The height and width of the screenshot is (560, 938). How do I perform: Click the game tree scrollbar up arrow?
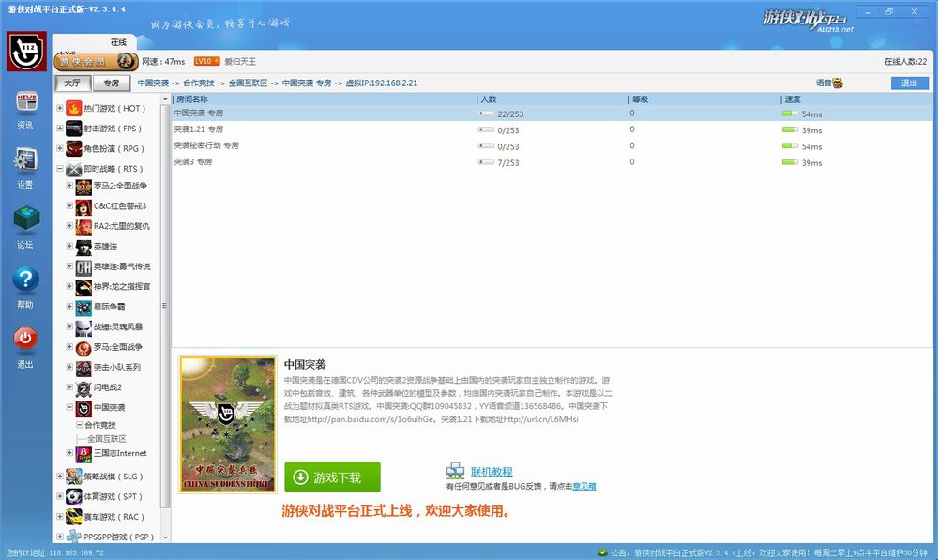point(166,99)
